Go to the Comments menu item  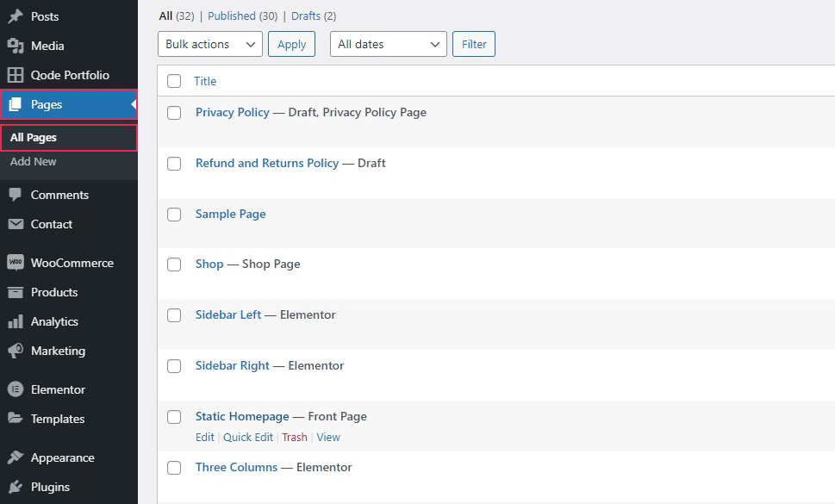(x=59, y=195)
